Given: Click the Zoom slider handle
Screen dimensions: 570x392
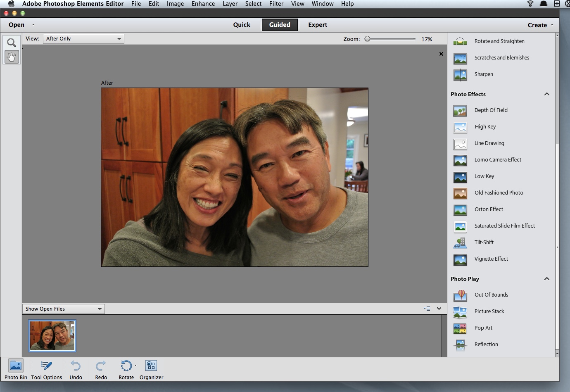Looking at the screenshot, I should (367, 39).
